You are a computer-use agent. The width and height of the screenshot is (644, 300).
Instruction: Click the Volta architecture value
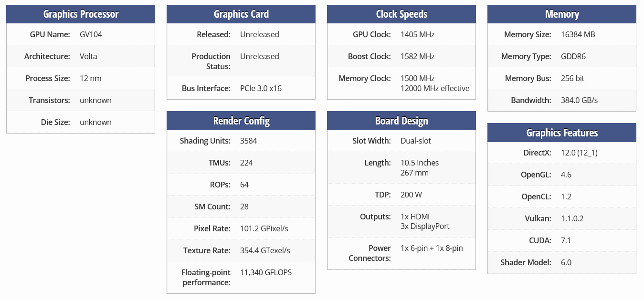(x=88, y=56)
